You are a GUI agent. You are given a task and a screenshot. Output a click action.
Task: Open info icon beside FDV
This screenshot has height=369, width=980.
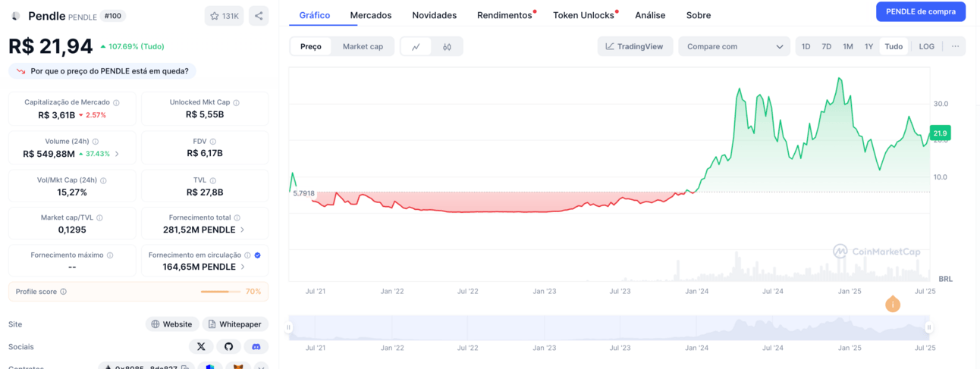[x=213, y=141]
